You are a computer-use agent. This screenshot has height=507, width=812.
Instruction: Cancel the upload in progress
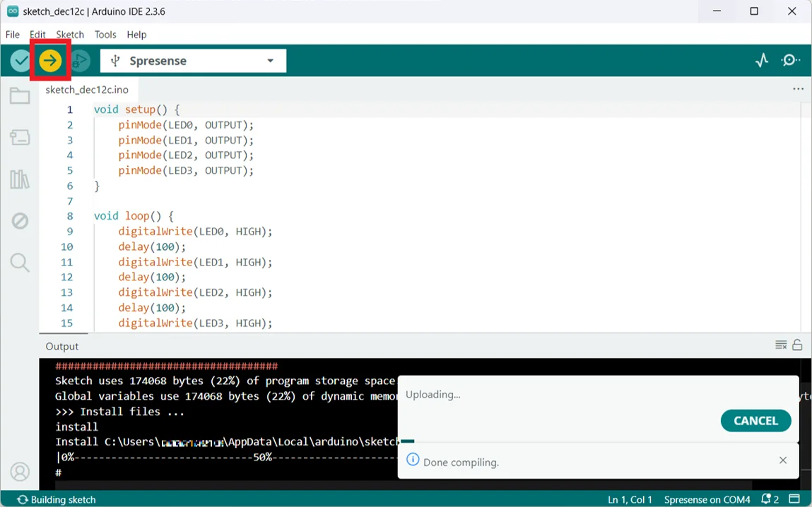[755, 421]
